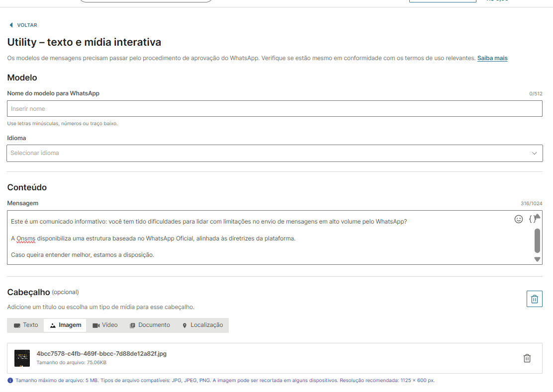Click the uploaded image thumbnail

(22, 358)
